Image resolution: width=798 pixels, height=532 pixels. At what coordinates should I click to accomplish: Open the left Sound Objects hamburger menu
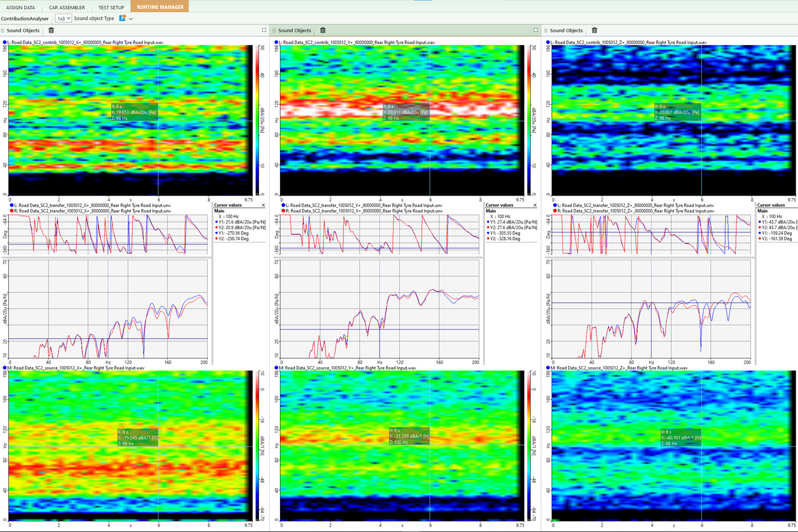[x=2, y=30]
